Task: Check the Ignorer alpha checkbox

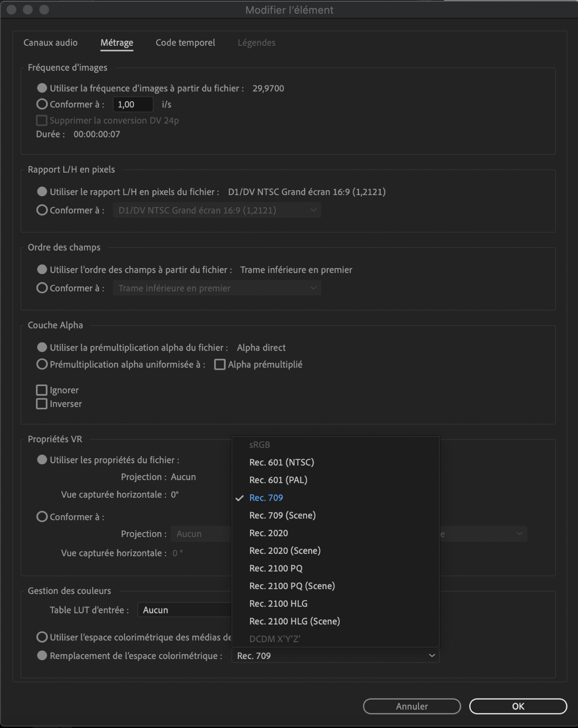Action: click(42, 390)
